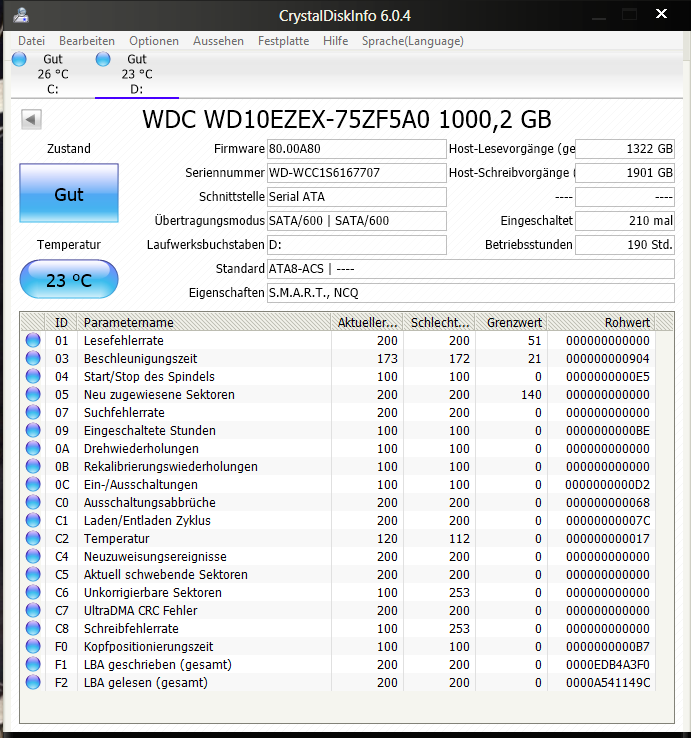This screenshot has width=691, height=738.
Task: Click raw value 000000000904
Action: pos(608,359)
